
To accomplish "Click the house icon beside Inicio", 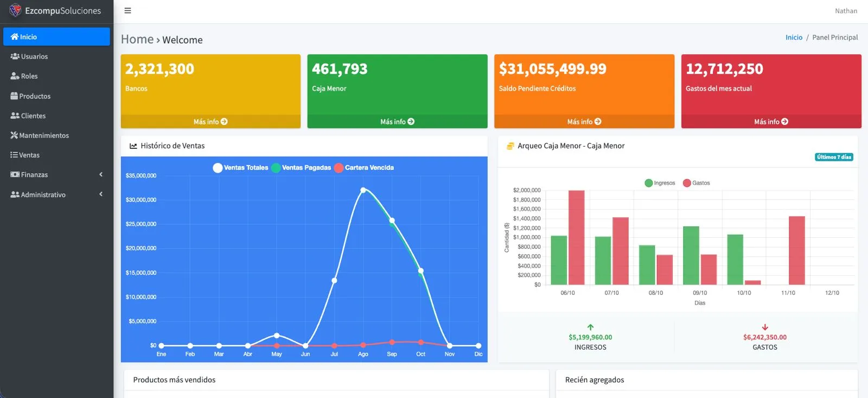I will pyautogui.click(x=15, y=37).
